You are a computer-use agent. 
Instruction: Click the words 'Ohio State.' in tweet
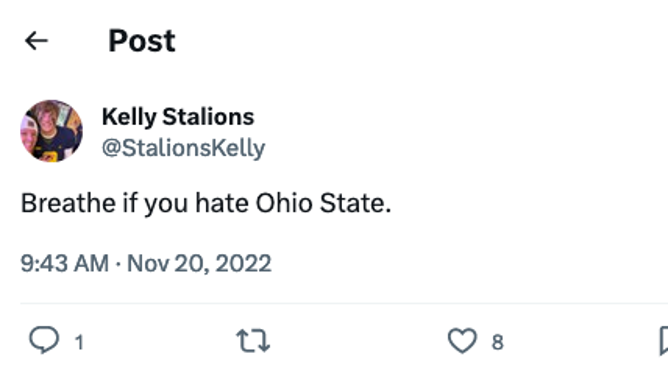coord(323,203)
